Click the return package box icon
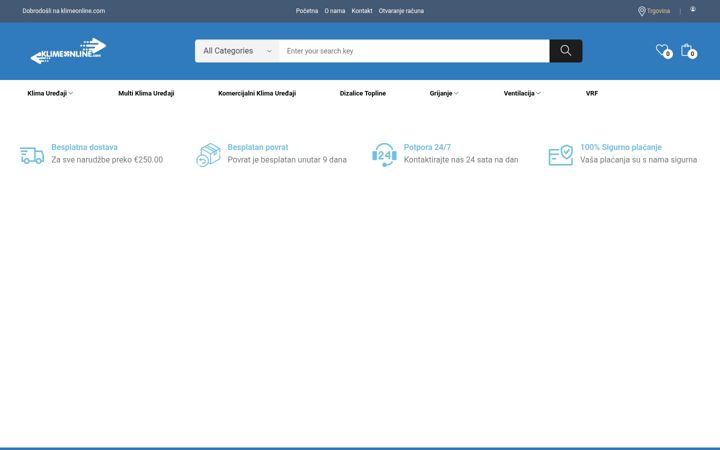Screen dimensions: 720x450 (x=208, y=155)
